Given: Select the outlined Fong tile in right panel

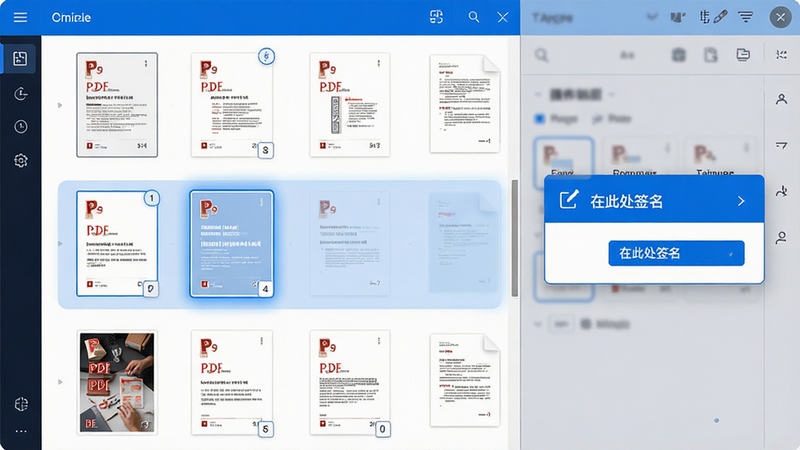Looking at the screenshot, I should tap(563, 157).
